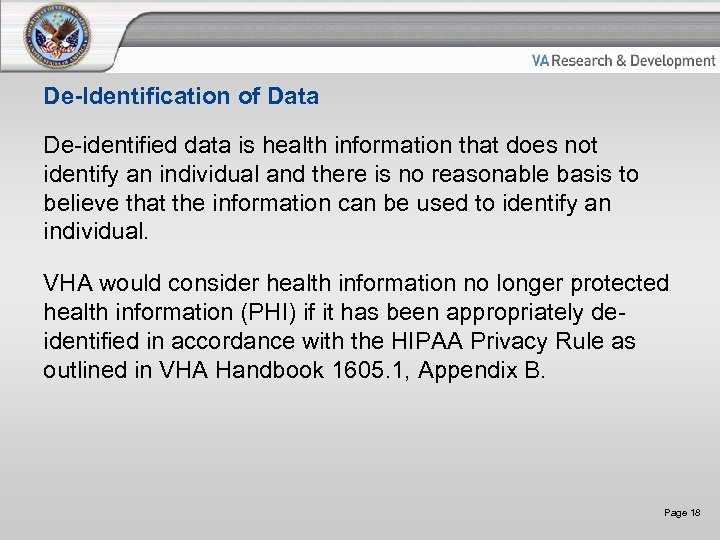The height and width of the screenshot is (540, 720).
Task: Click the De-Identification of Data slide title
Action: point(181,97)
